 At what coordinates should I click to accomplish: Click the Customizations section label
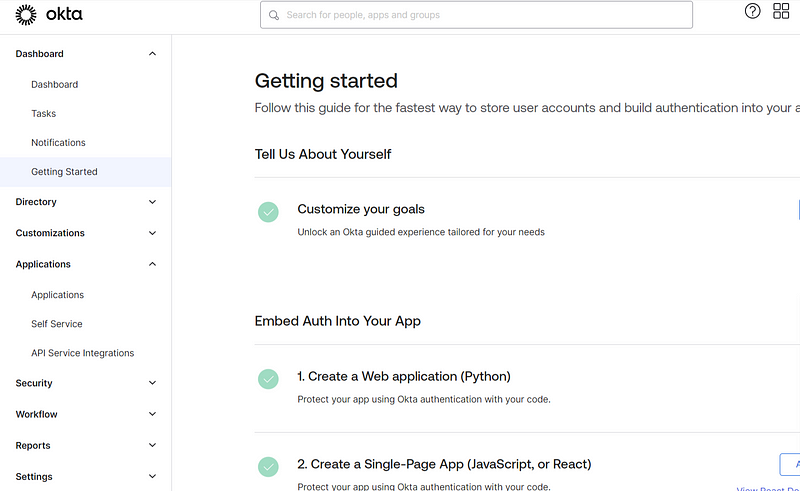(50, 233)
